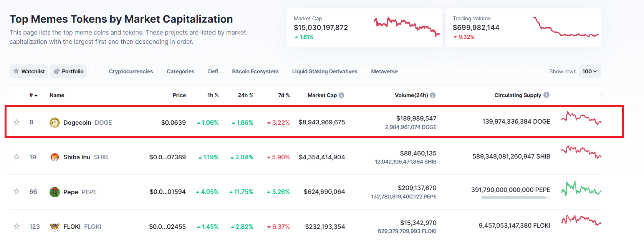The height and width of the screenshot is (243, 644).
Task: Click the Pepe circulating supply progress bar
Action: [x=515, y=197]
